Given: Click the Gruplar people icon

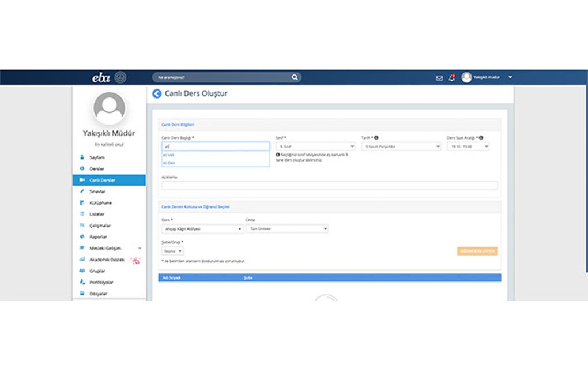Looking at the screenshot, I should [82, 271].
